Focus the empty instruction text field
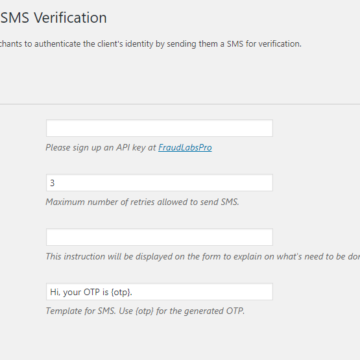The width and height of the screenshot is (360, 360). pyautogui.click(x=159, y=237)
